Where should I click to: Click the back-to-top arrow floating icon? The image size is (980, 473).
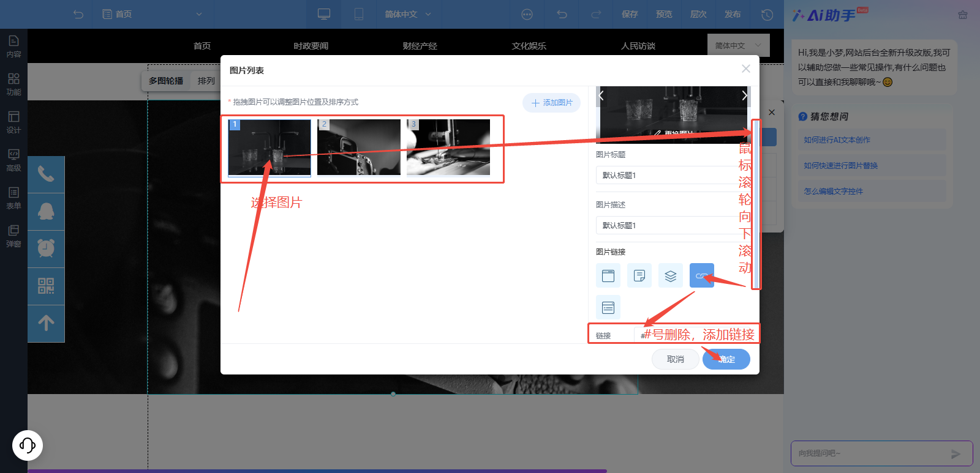pyautogui.click(x=46, y=324)
